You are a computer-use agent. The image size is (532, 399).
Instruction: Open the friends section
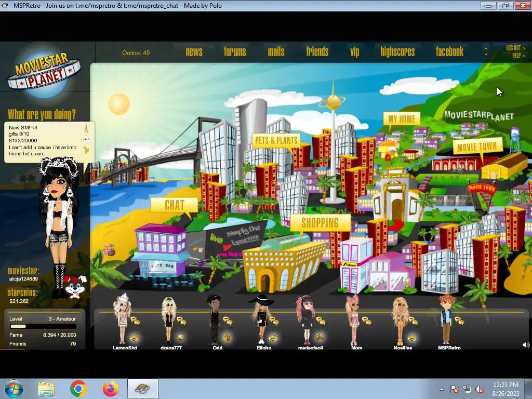coord(317,51)
